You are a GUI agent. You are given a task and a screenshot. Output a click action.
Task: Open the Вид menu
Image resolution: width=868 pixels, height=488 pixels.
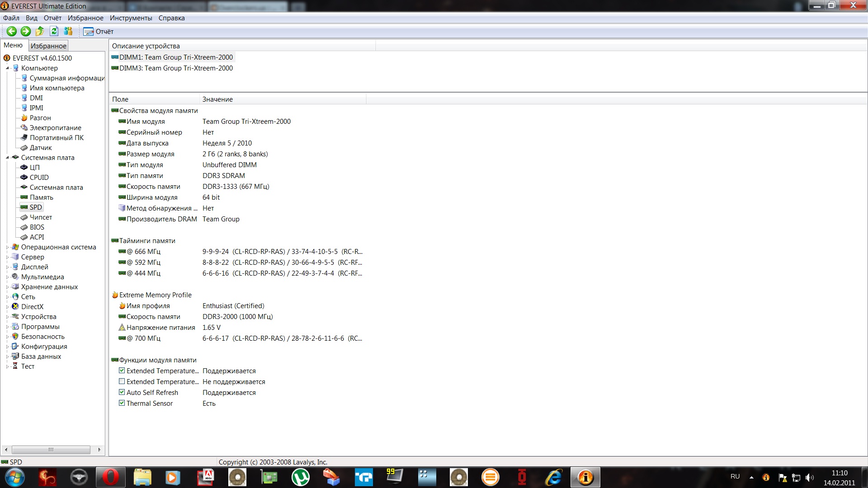(32, 18)
